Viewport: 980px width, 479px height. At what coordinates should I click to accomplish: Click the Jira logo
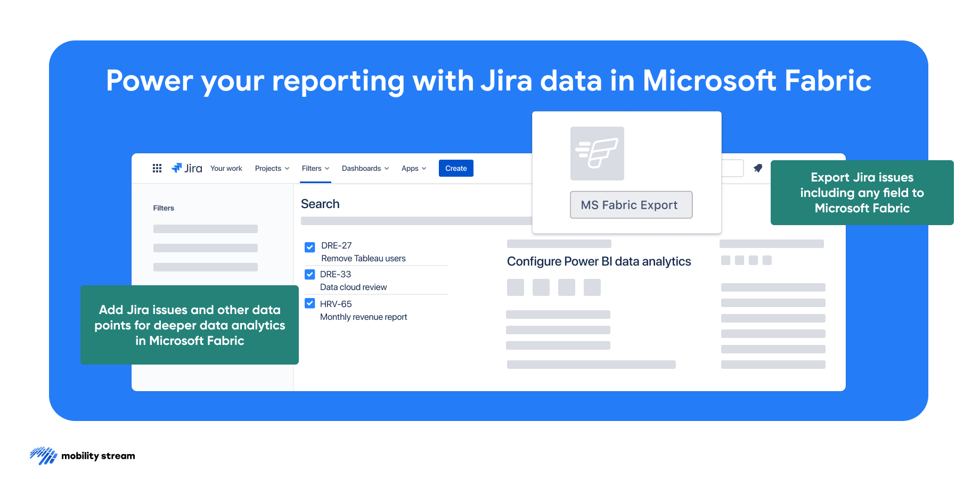tap(187, 168)
